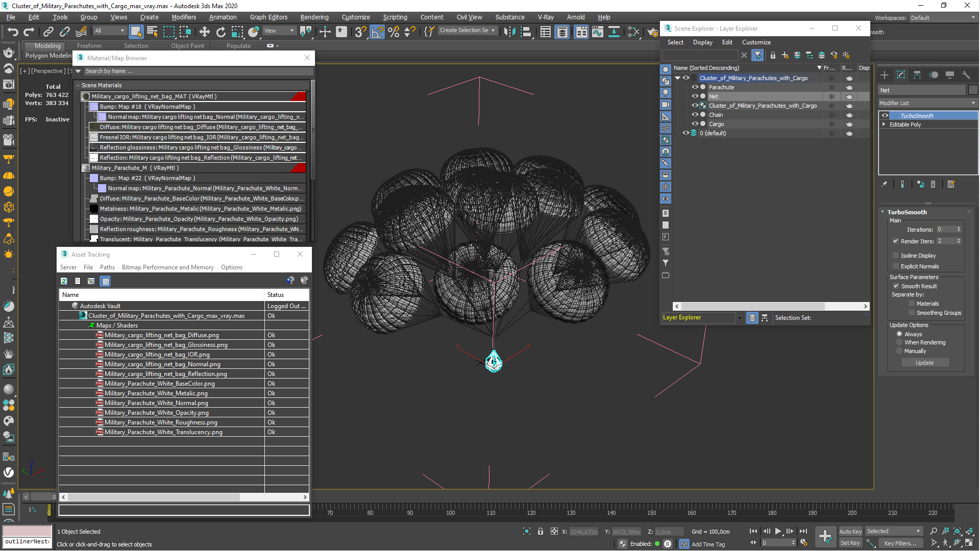Activate the Unlink Selection tool

(x=65, y=32)
